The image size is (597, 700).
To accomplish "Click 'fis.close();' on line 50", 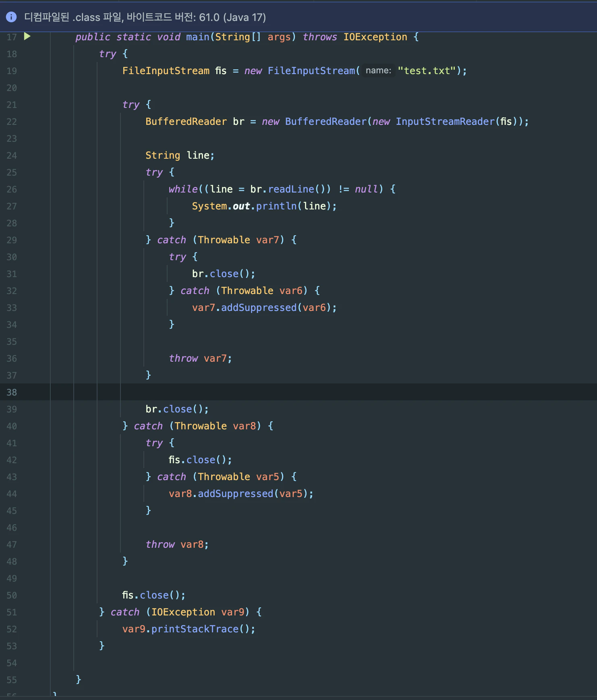I will (154, 595).
